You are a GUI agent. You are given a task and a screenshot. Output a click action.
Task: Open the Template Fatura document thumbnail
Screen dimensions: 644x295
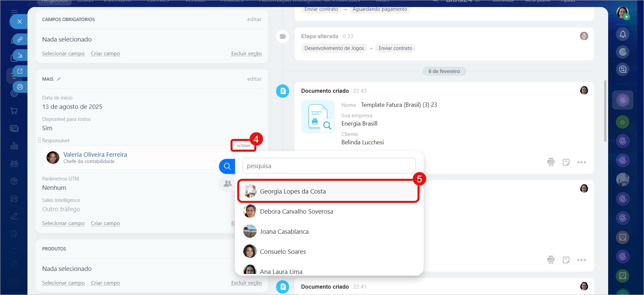318,117
